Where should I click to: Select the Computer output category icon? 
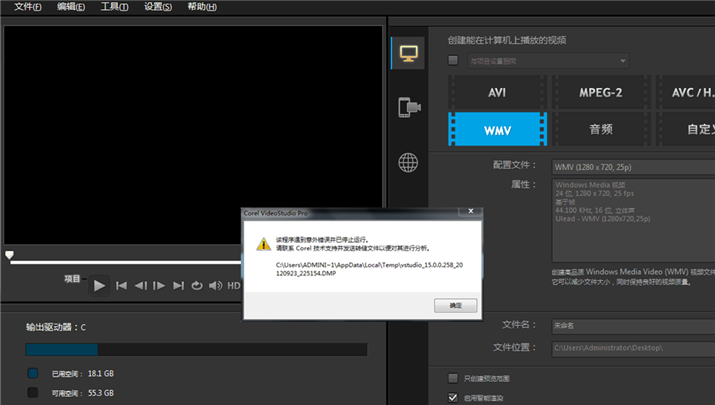pyautogui.click(x=409, y=53)
